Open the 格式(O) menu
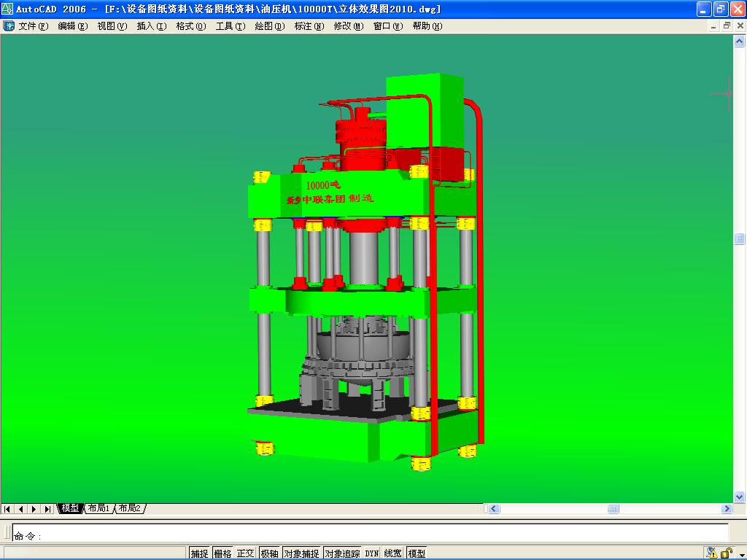 coord(191,26)
